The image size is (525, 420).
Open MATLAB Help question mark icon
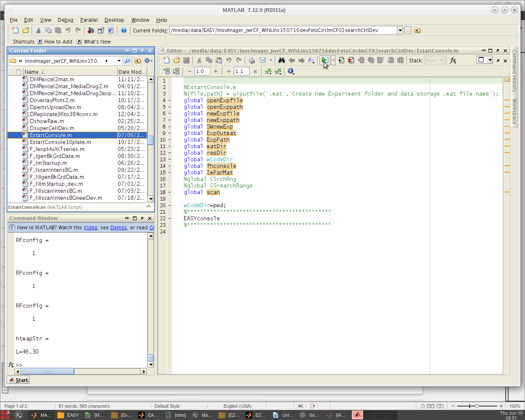[123, 30]
